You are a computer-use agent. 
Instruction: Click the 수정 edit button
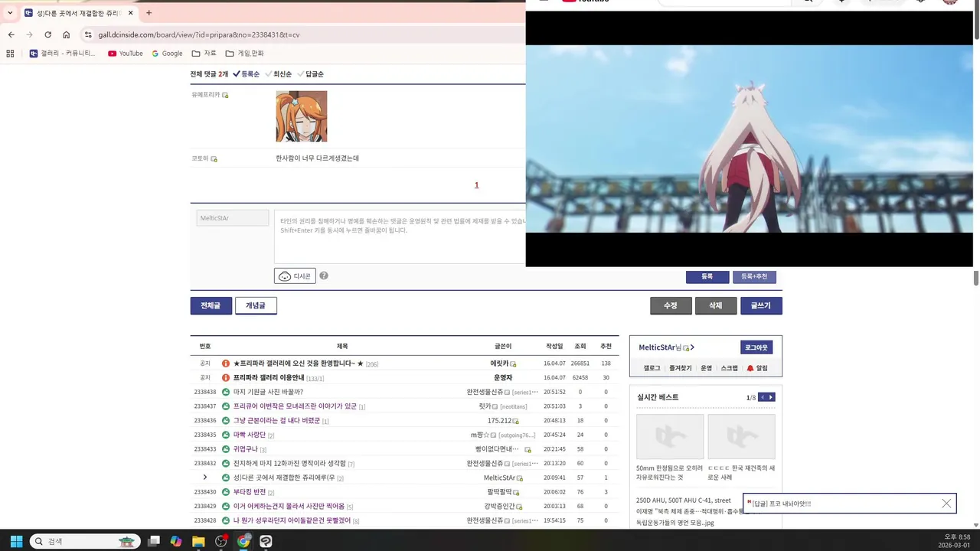[670, 305]
